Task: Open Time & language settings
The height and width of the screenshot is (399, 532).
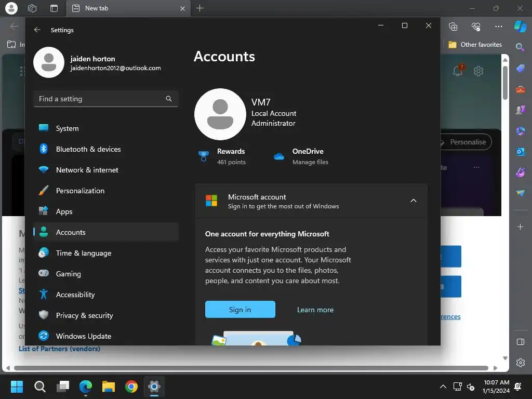Action: pos(106,253)
